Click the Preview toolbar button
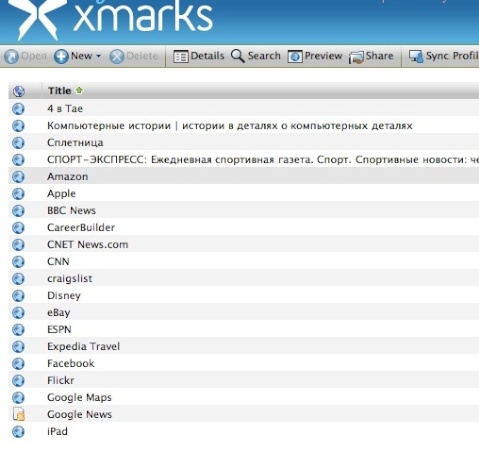The width and height of the screenshot is (479, 469). [315, 56]
